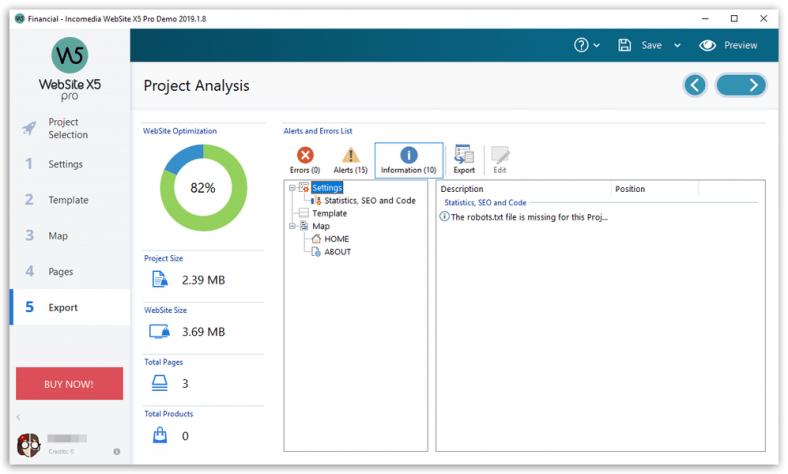Click the Total Products shopping bag icon
Image resolution: width=788 pixels, height=474 pixels.
coord(160,435)
